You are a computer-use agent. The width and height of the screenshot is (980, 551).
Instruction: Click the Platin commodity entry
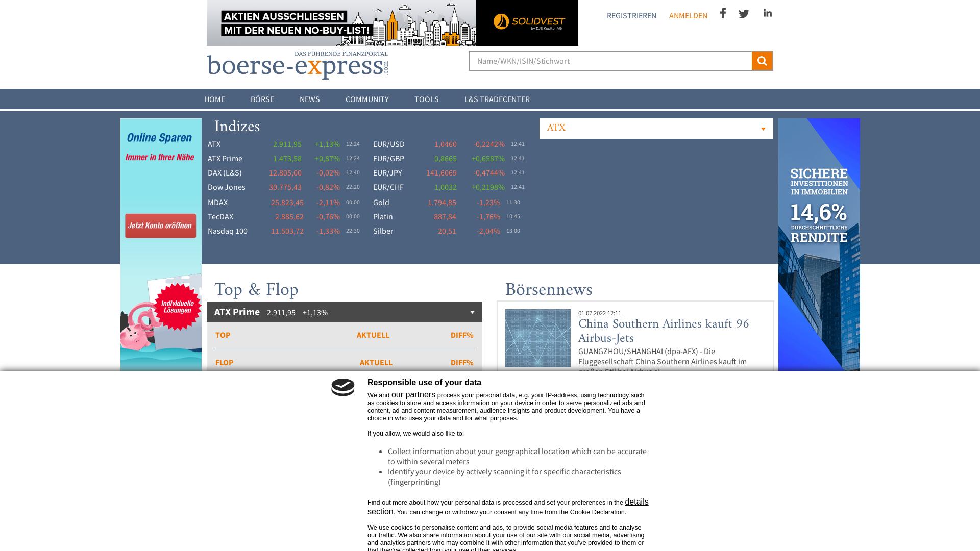[383, 217]
